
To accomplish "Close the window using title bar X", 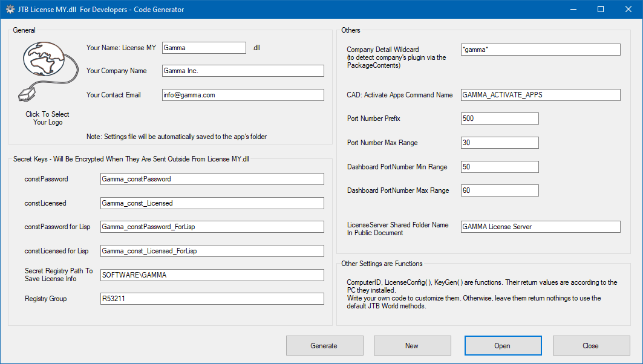I will click(x=628, y=10).
